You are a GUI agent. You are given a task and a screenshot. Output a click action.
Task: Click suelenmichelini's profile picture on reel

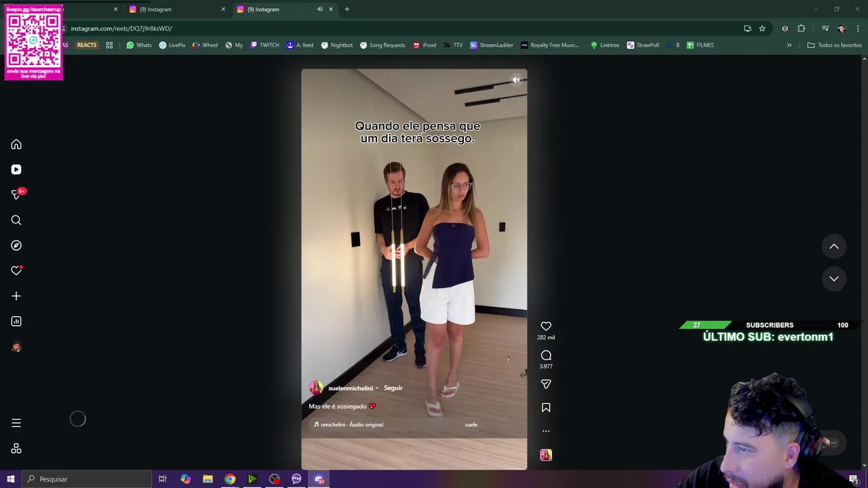tap(315, 388)
